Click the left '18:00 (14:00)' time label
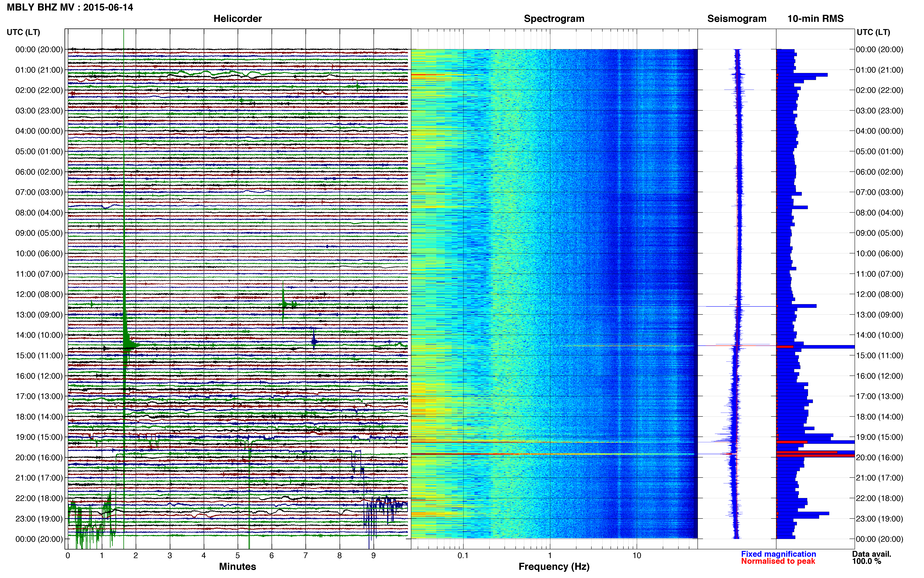The height and width of the screenshot is (578, 924). [x=39, y=417]
